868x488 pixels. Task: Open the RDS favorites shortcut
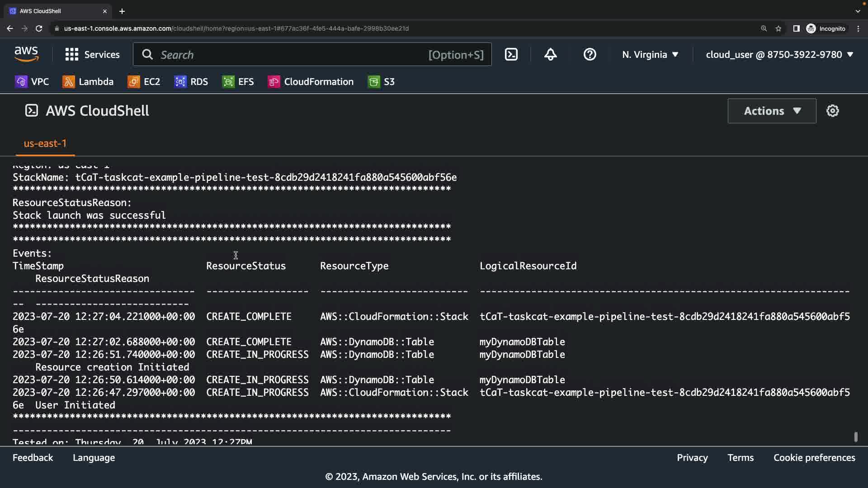pos(191,82)
